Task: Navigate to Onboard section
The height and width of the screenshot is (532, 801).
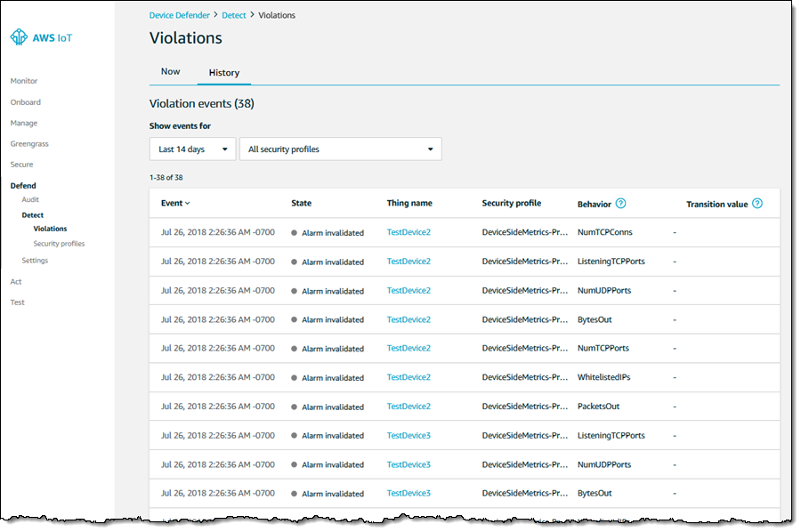Action: coord(26,102)
